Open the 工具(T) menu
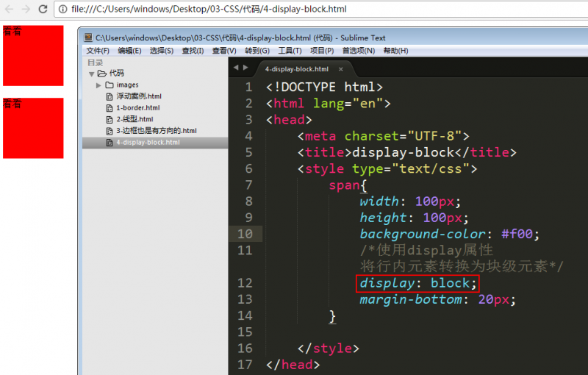This screenshot has width=588, height=375. coord(290,51)
